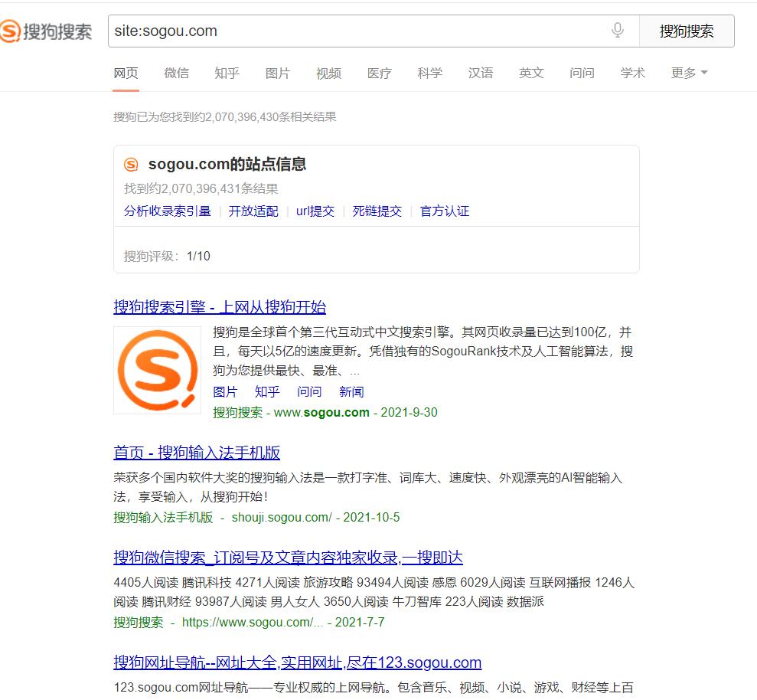Switch to the 知乎 tab
757x700 pixels.
[x=227, y=73]
